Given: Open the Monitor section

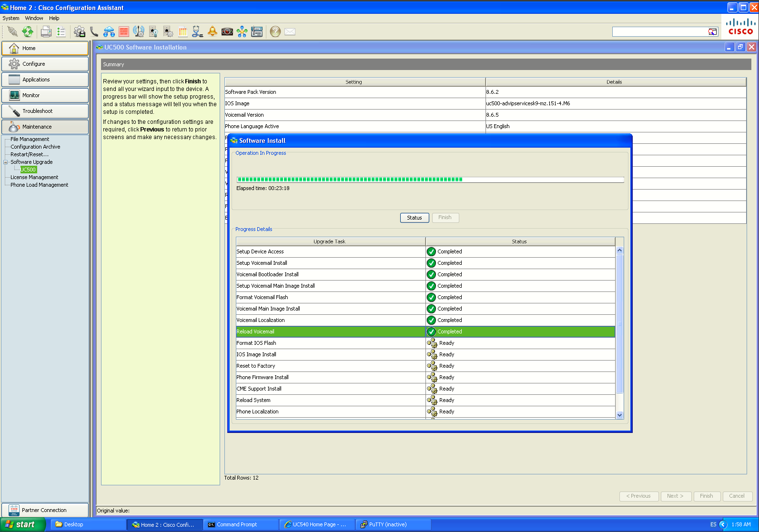Looking at the screenshot, I should (x=45, y=95).
